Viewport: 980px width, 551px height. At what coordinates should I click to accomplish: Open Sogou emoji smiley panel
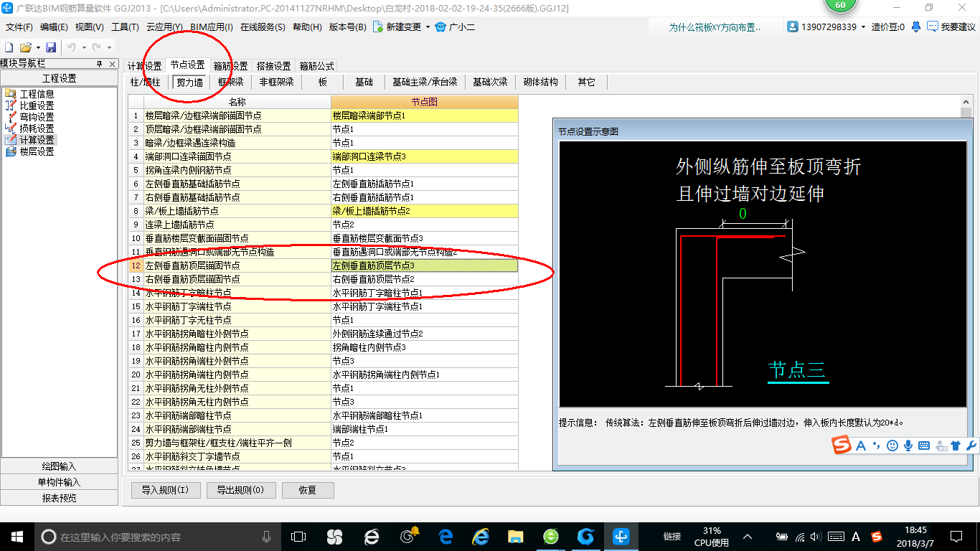click(x=892, y=446)
